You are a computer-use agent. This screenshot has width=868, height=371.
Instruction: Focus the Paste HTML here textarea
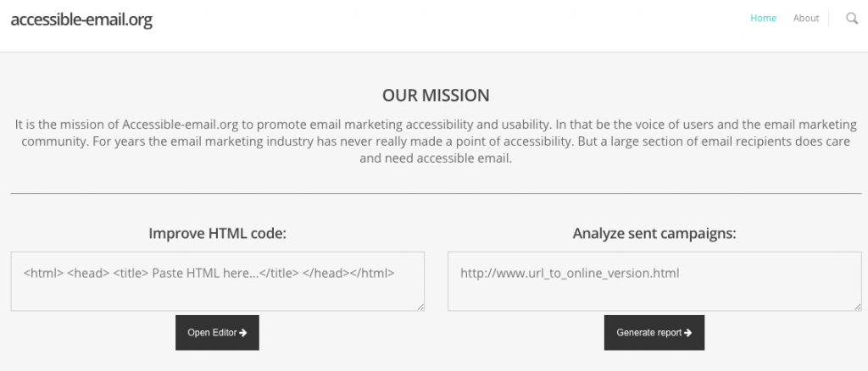(218, 281)
